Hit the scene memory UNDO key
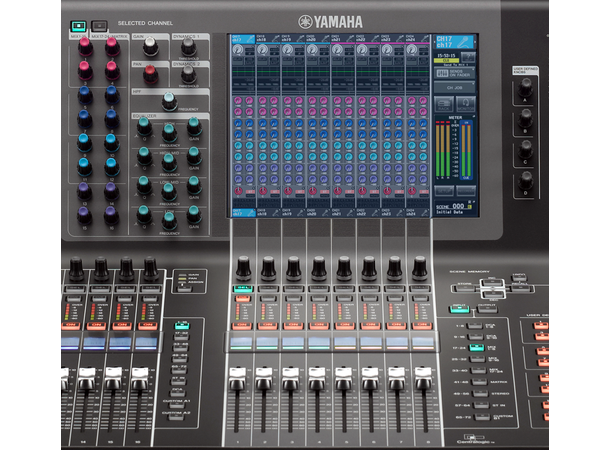The image size is (610, 450). [519, 278]
